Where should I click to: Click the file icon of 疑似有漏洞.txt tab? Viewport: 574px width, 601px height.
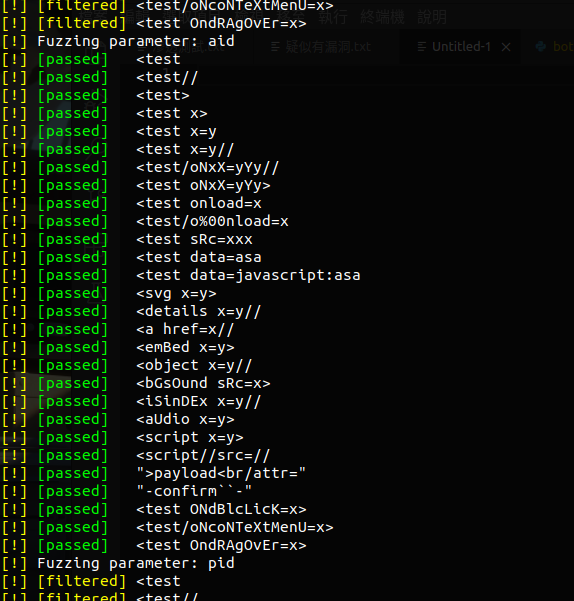coord(276,47)
